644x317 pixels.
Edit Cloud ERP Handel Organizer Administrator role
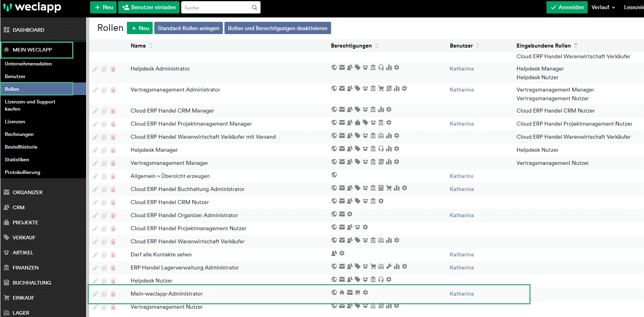(x=95, y=216)
